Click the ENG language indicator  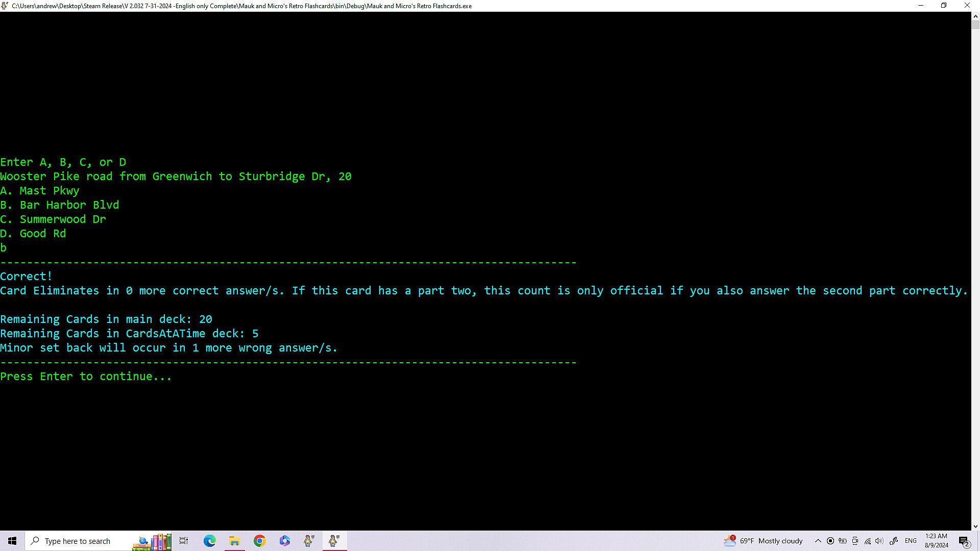911,541
